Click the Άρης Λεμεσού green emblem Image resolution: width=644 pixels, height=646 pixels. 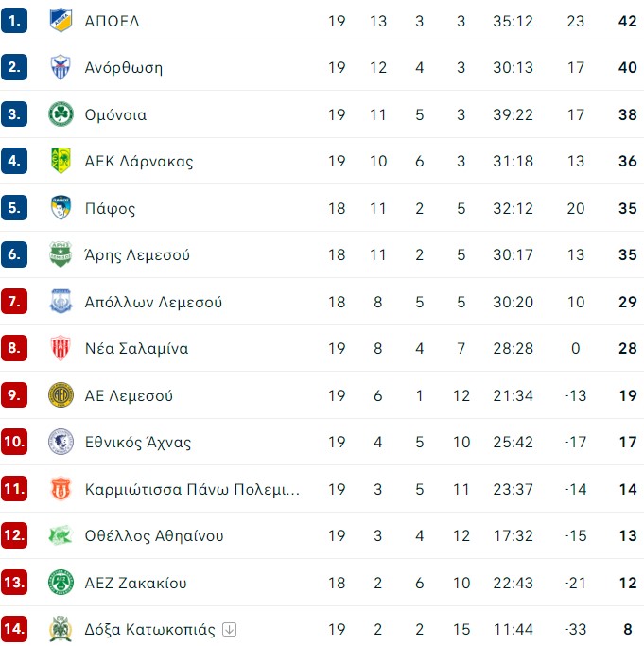pyautogui.click(x=61, y=254)
